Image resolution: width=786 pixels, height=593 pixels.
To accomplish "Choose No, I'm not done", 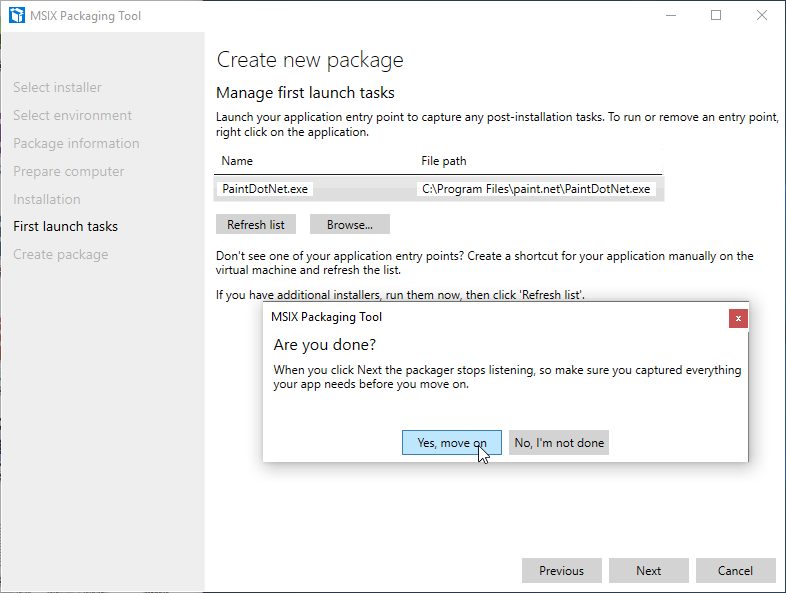I will coord(559,442).
